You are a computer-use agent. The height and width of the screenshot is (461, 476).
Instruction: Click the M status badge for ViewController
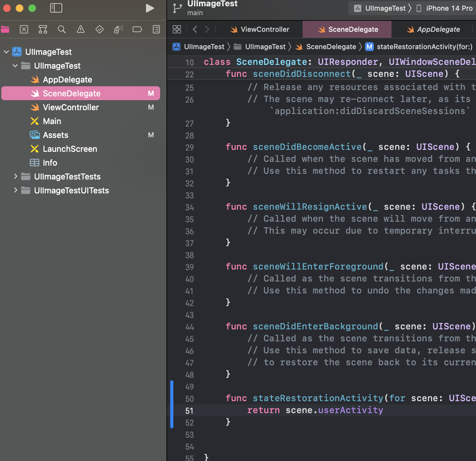click(x=151, y=107)
